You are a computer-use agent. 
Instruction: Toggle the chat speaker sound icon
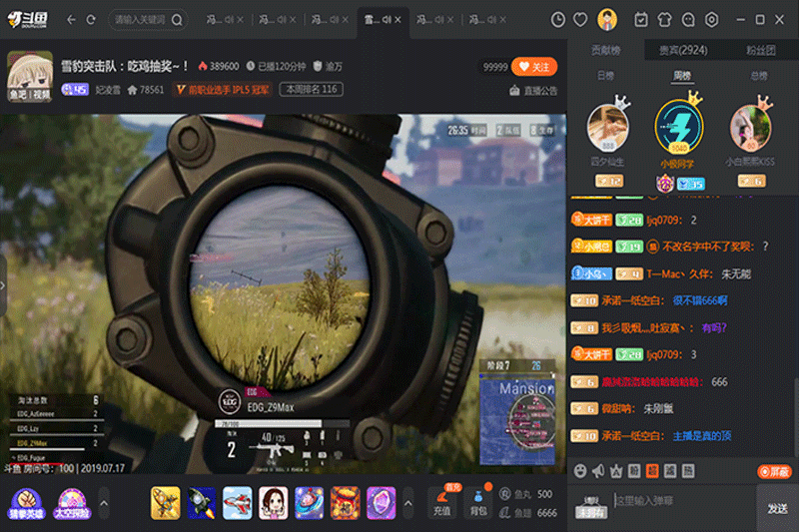click(x=597, y=471)
